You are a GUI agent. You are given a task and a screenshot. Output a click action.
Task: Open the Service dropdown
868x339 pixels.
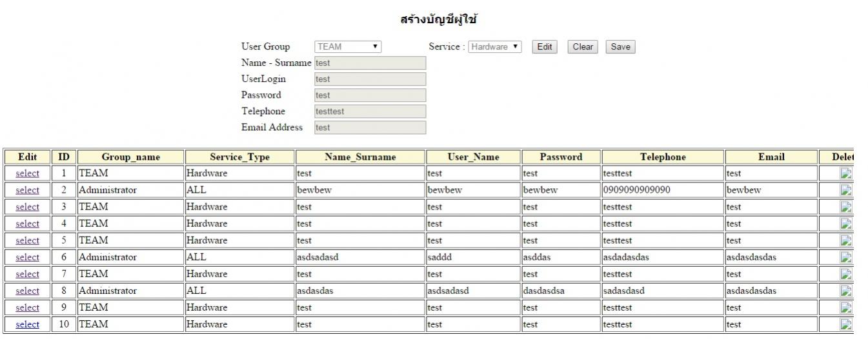click(x=495, y=46)
